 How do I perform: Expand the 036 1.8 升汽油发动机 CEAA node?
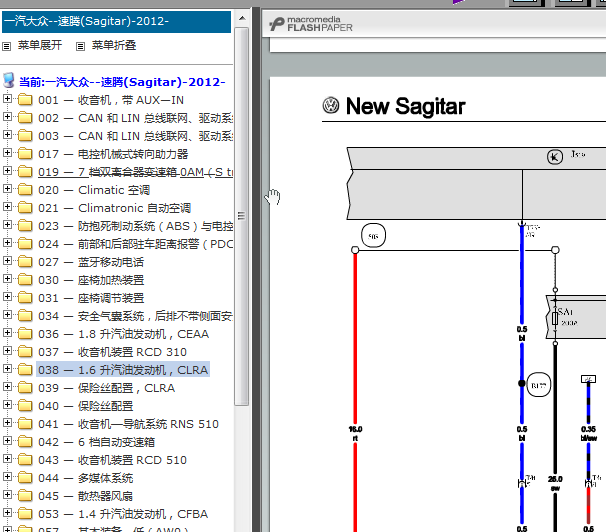pyautogui.click(x=7, y=333)
